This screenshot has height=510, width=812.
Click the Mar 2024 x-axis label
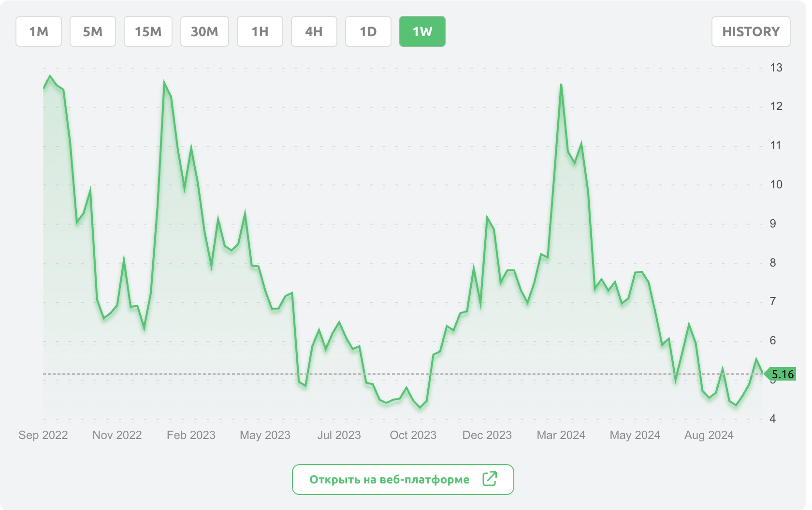[x=561, y=435]
